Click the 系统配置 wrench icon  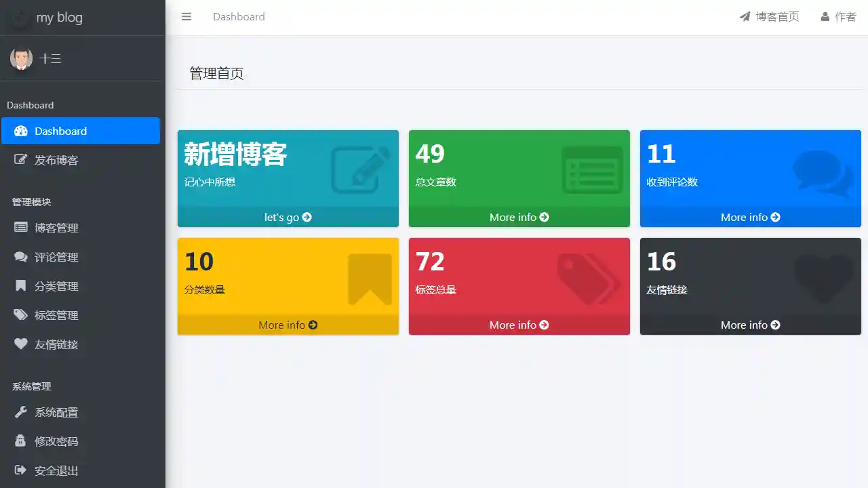pos(20,412)
